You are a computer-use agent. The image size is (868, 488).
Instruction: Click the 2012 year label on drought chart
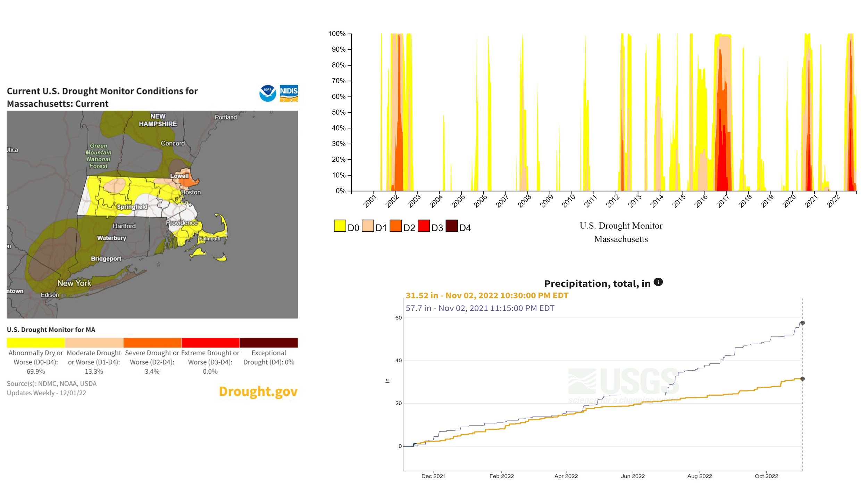(613, 201)
